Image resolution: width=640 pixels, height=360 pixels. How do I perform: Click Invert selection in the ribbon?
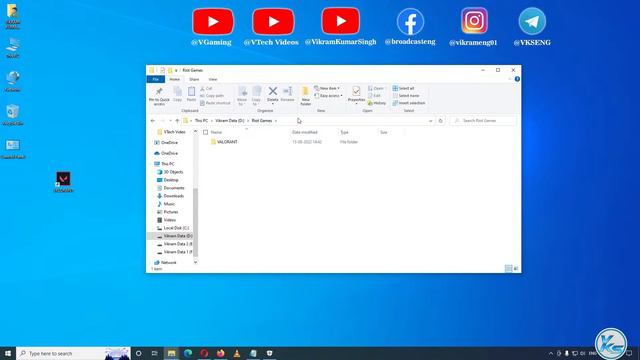click(x=409, y=103)
